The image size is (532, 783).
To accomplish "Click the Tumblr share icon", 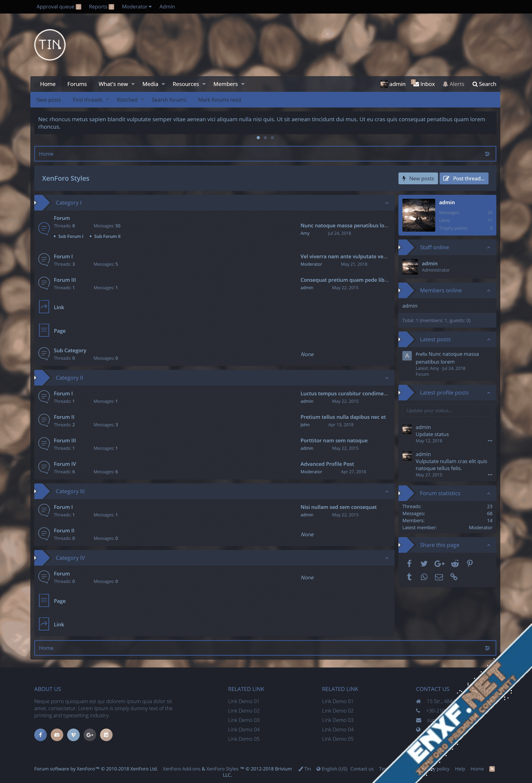I will pos(409,577).
